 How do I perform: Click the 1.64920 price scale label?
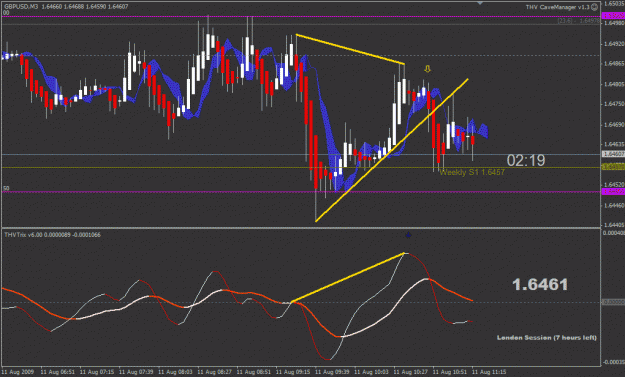(x=614, y=43)
